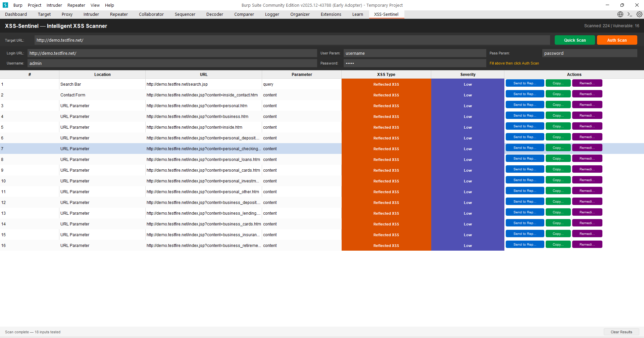Open the settings gear icon

(x=639, y=14)
